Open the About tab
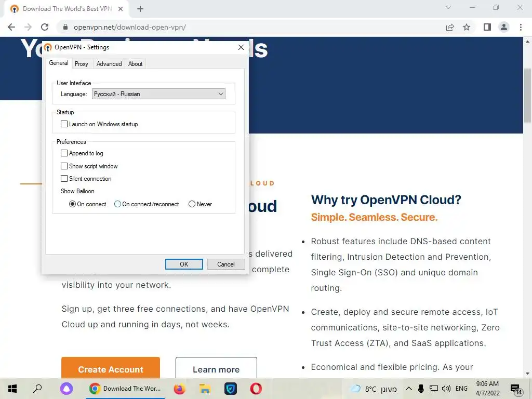532x399 pixels. 136,64
